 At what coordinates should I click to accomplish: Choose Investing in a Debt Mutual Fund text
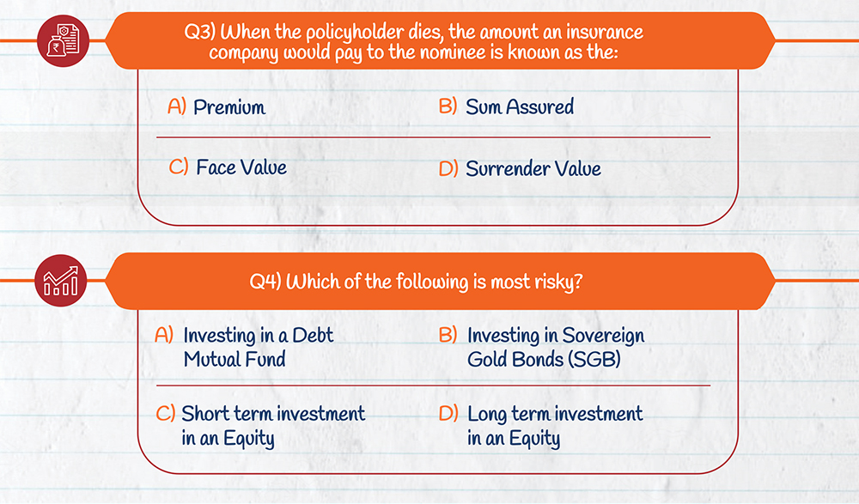coord(259,347)
